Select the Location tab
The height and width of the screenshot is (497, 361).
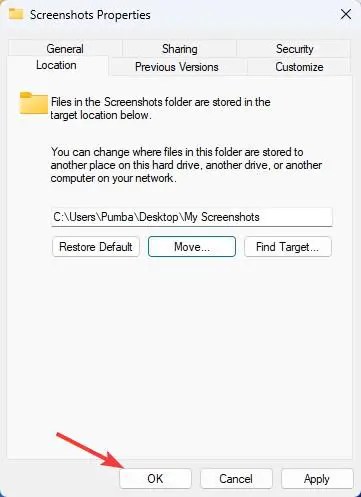point(56,65)
